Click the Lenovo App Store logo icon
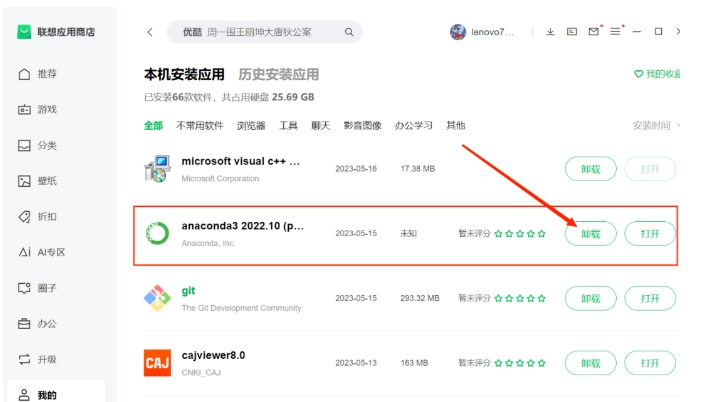Image resolution: width=702 pixels, height=402 pixels. click(x=24, y=32)
